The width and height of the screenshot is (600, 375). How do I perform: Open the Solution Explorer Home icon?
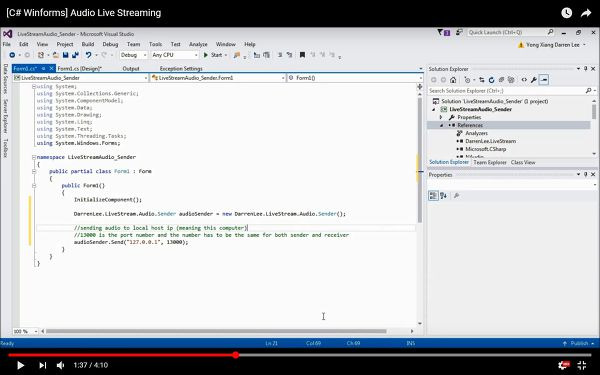(453, 80)
